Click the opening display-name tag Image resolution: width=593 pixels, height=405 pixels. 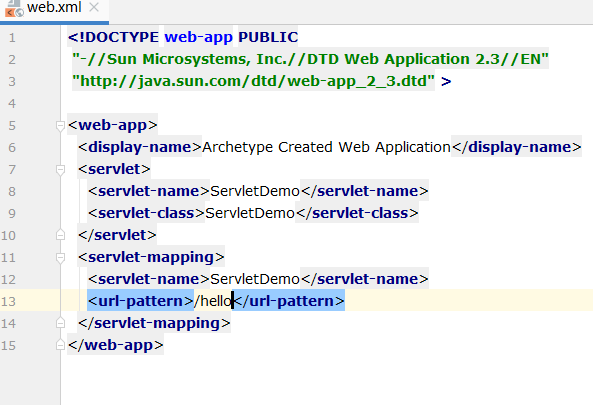coord(140,147)
